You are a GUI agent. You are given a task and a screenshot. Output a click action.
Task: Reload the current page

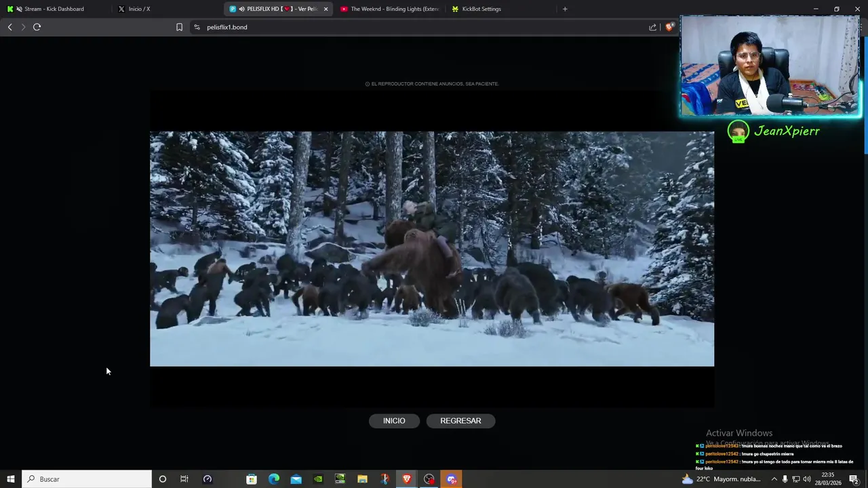(x=37, y=27)
